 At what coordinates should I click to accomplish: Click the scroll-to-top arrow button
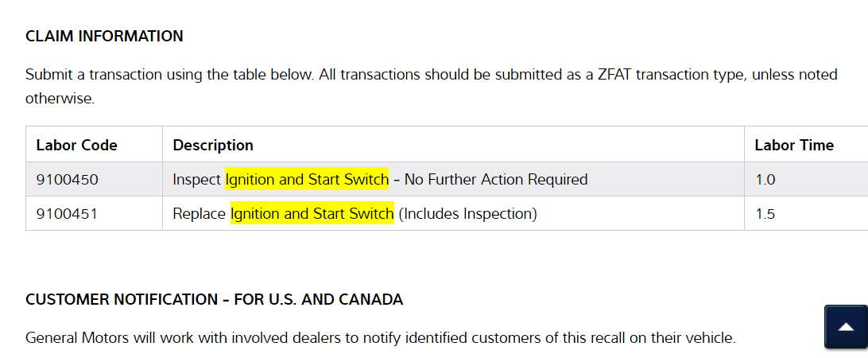coord(845,326)
